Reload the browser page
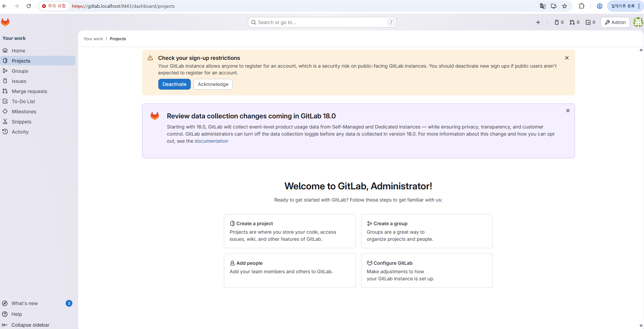The height and width of the screenshot is (329, 644). (x=29, y=6)
